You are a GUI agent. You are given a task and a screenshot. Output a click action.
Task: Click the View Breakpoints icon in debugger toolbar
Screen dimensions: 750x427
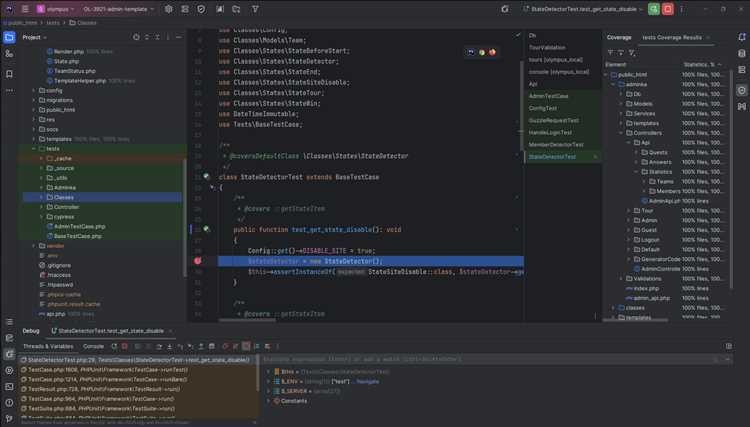pyautogui.click(x=225, y=346)
